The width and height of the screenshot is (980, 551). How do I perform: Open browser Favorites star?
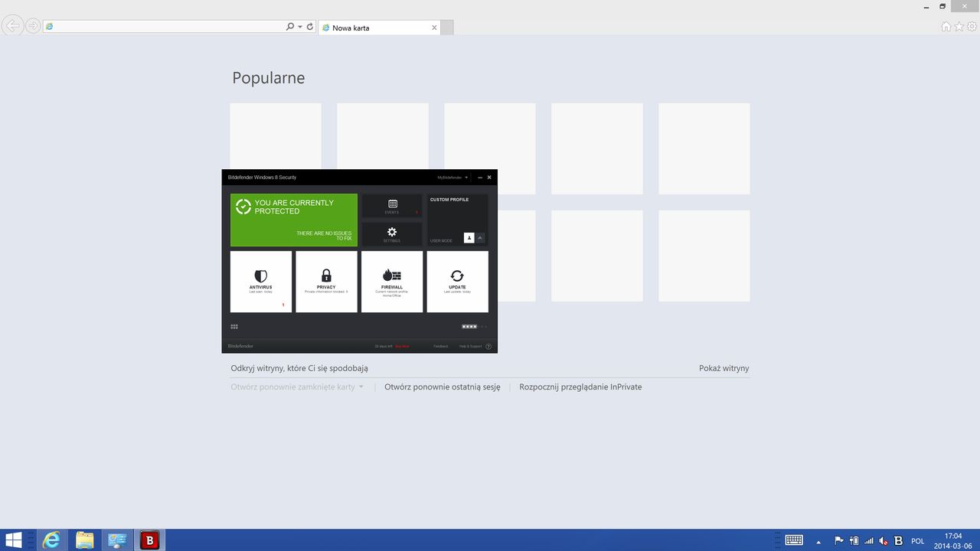959,27
